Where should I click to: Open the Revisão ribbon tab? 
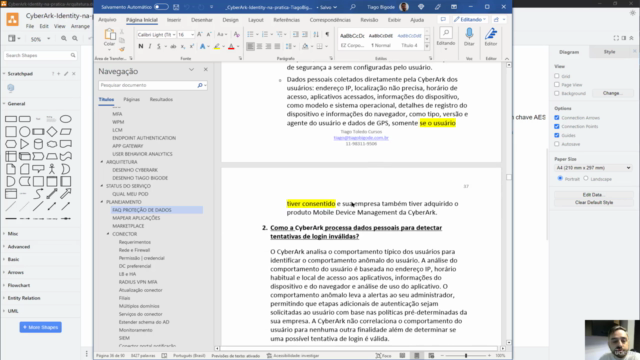click(369, 20)
